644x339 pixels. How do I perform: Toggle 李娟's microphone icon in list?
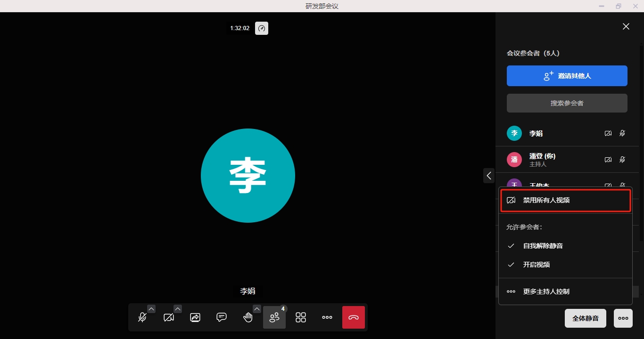click(x=622, y=133)
